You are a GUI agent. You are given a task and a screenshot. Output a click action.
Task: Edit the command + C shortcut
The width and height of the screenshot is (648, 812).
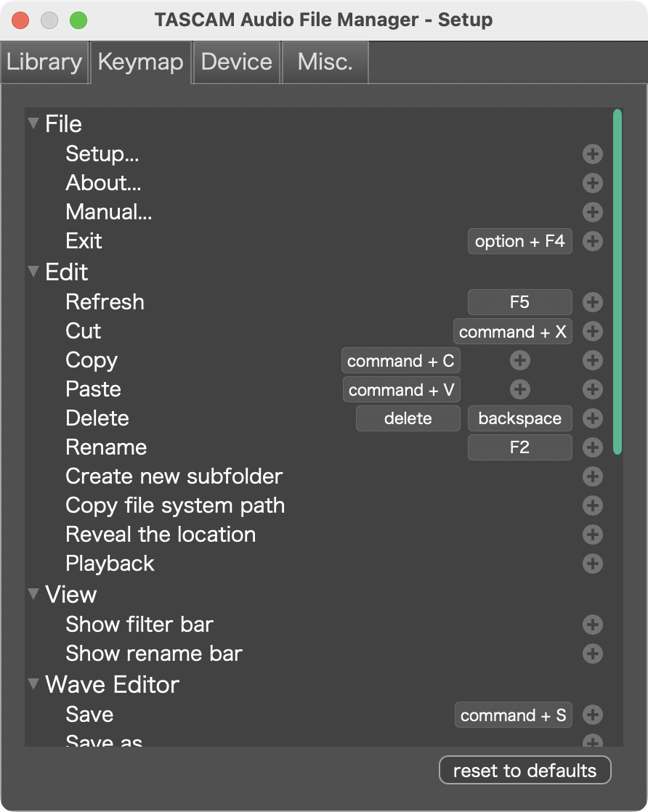tap(401, 360)
